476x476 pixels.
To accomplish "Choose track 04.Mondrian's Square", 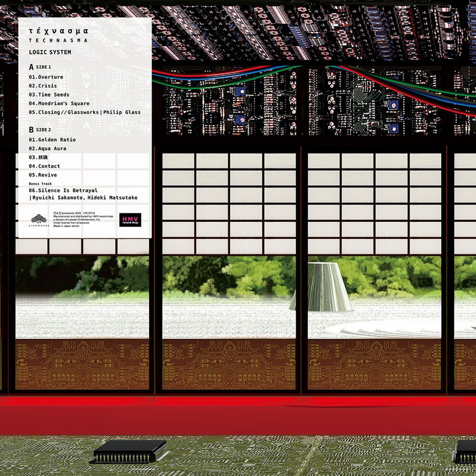I will (x=59, y=103).
